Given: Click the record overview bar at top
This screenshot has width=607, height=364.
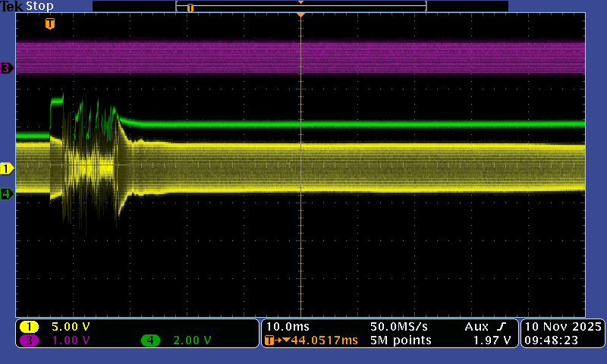Looking at the screenshot, I should 300,6.
